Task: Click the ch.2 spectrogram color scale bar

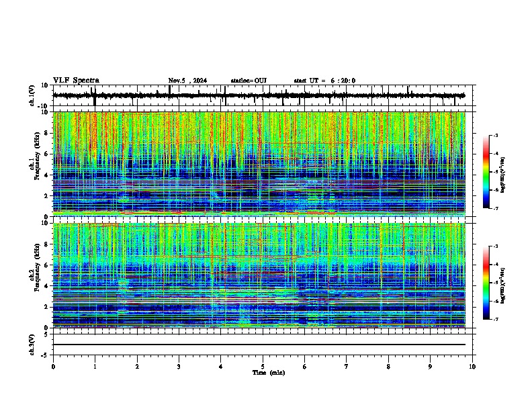Action: click(486, 283)
